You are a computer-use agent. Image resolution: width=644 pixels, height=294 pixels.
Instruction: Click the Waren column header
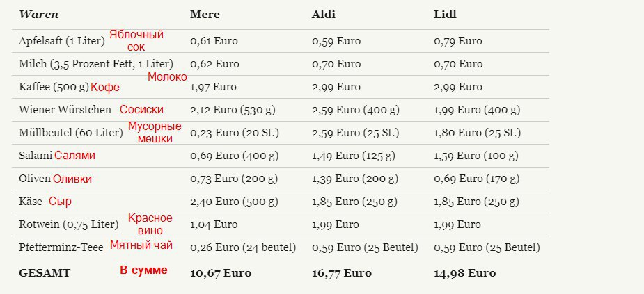[x=38, y=15]
